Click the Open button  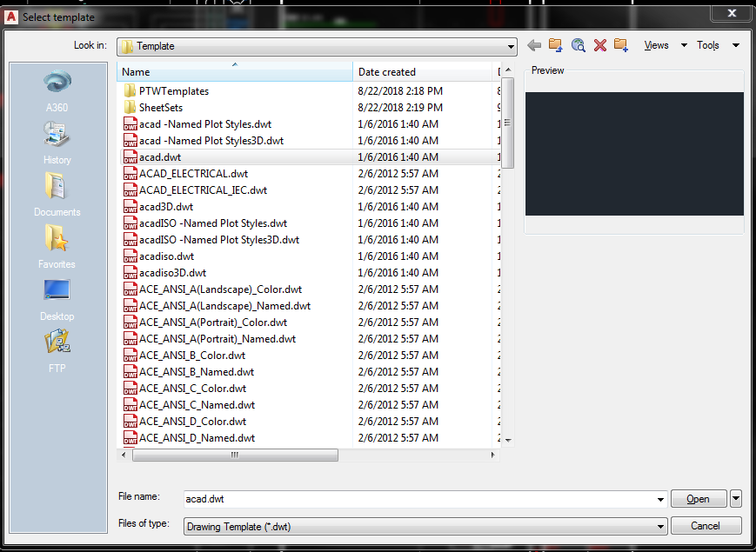coord(698,498)
